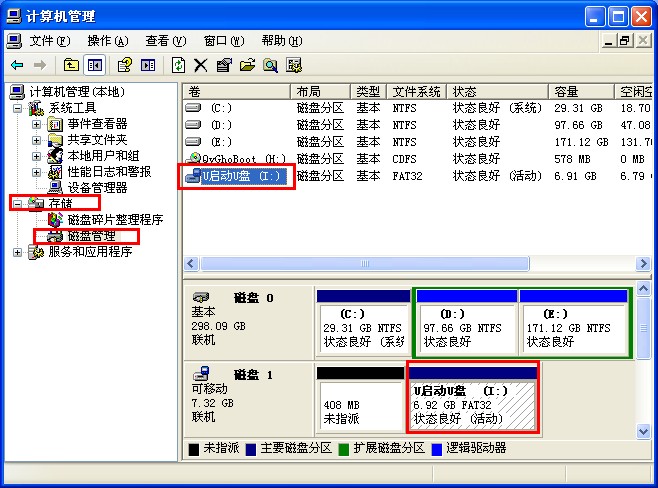This screenshot has height=488, width=658.
Task: Open the 查看(V) menu
Action: pos(166,41)
